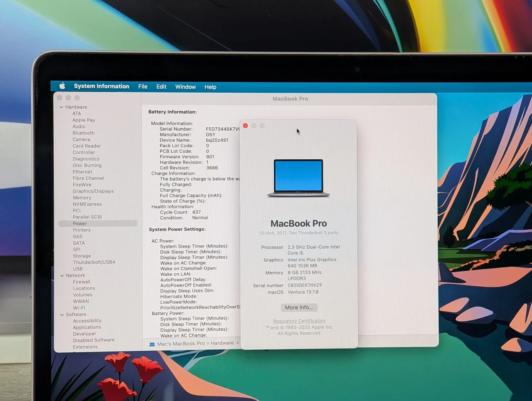
Task: Collapse the Network section
Action: tap(62, 276)
